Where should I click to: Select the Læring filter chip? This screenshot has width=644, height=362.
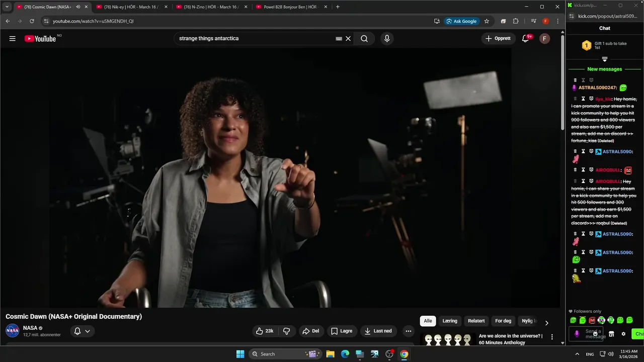(x=450, y=321)
